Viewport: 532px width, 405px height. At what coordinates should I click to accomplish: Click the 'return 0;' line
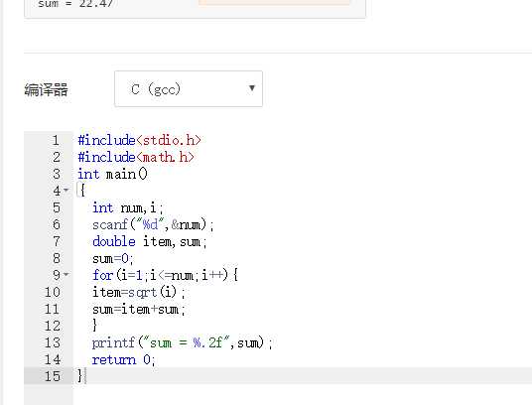(x=124, y=359)
